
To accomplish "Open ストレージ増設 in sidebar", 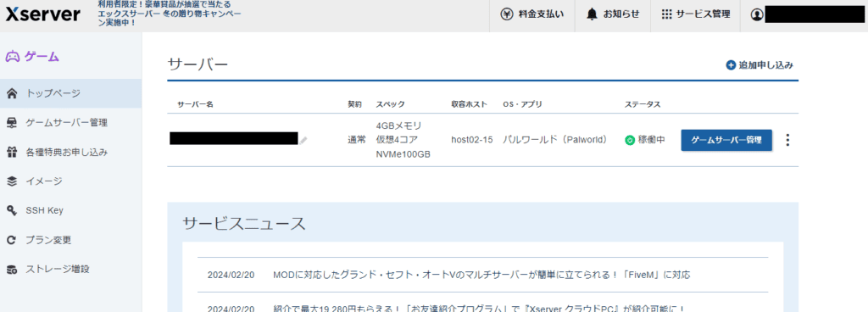I will pos(70,270).
